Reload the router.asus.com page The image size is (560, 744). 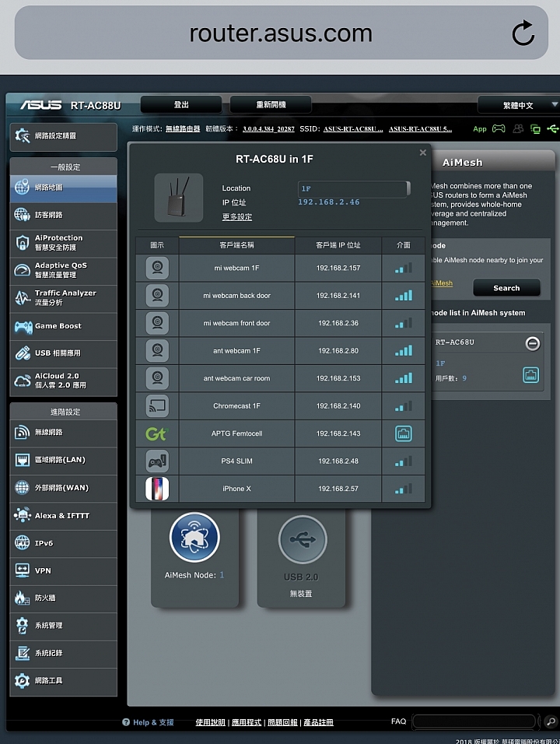(x=523, y=33)
